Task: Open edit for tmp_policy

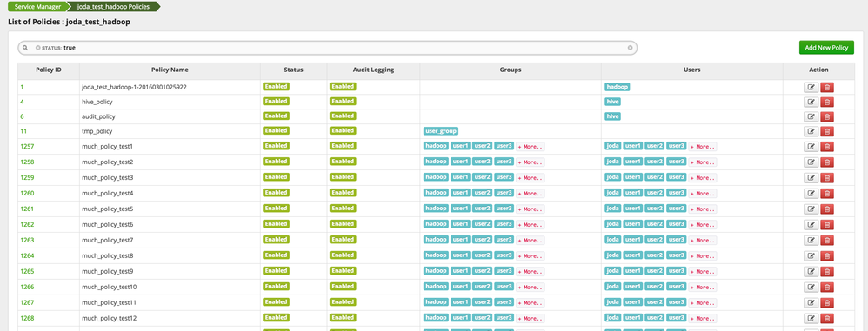Action: tap(811, 131)
